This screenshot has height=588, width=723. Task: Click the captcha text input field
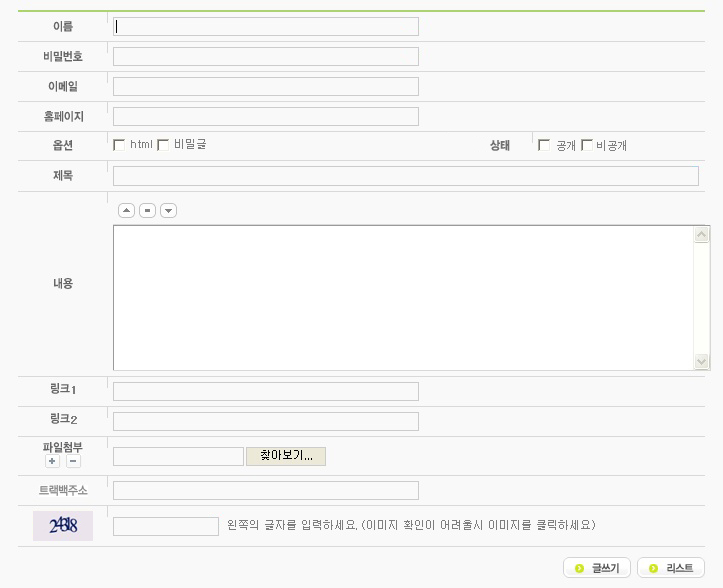pyautogui.click(x=166, y=527)
